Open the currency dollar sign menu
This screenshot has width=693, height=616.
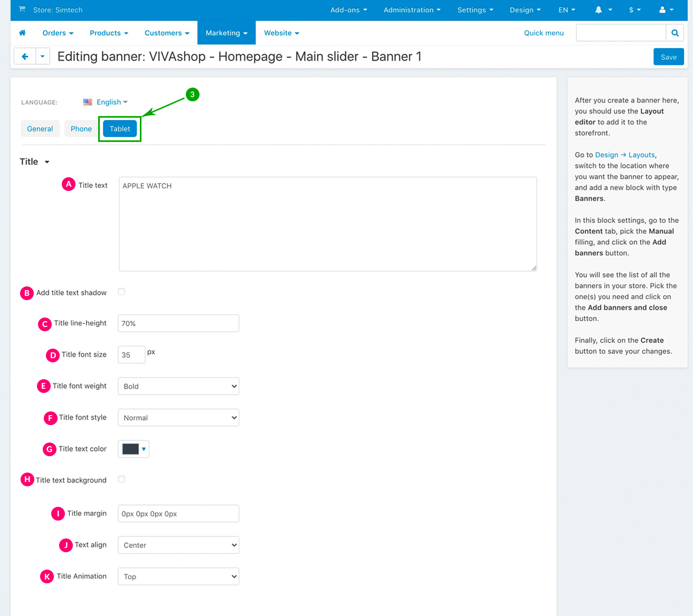pyautogui.click(x=634, y=10)
